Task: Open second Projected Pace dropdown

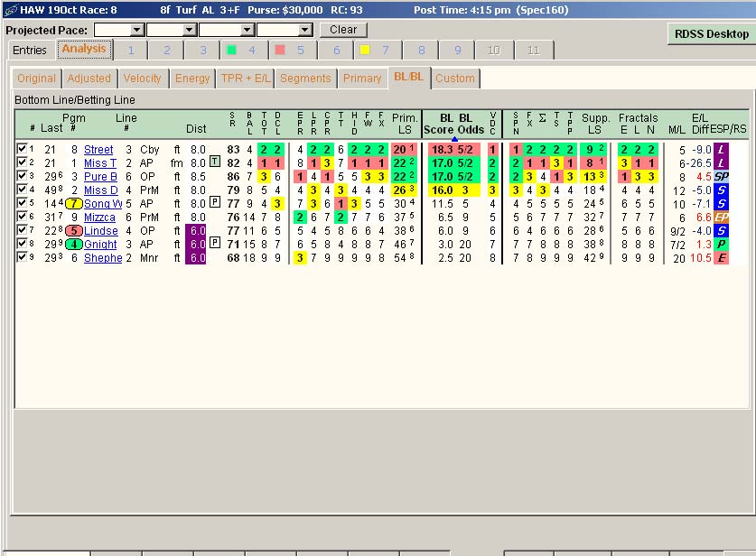Action: 190,30
